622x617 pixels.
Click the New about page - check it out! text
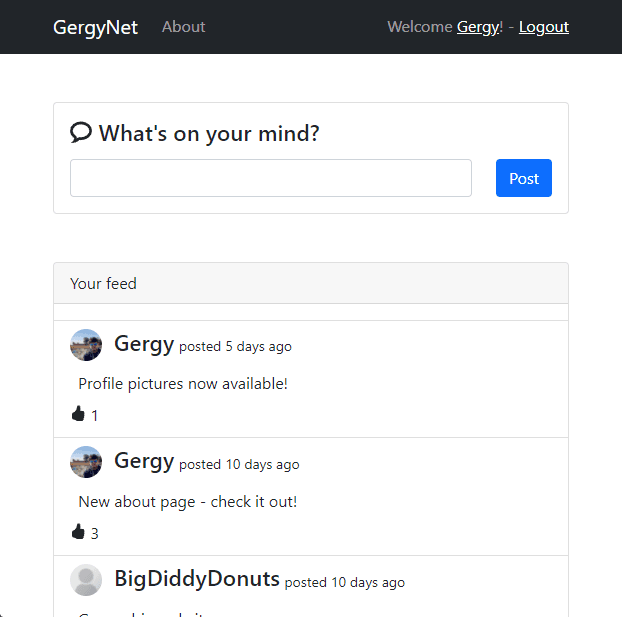pos(188,502)
